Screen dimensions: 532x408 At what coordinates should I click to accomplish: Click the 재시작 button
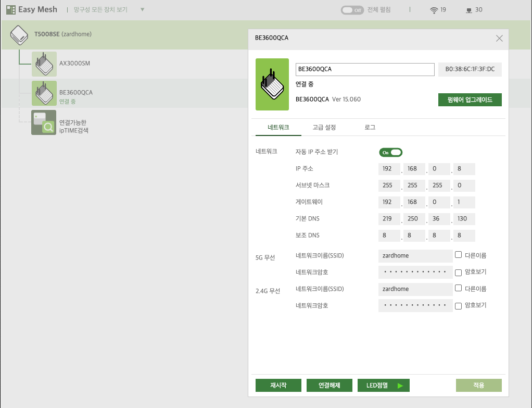[278, 385]
